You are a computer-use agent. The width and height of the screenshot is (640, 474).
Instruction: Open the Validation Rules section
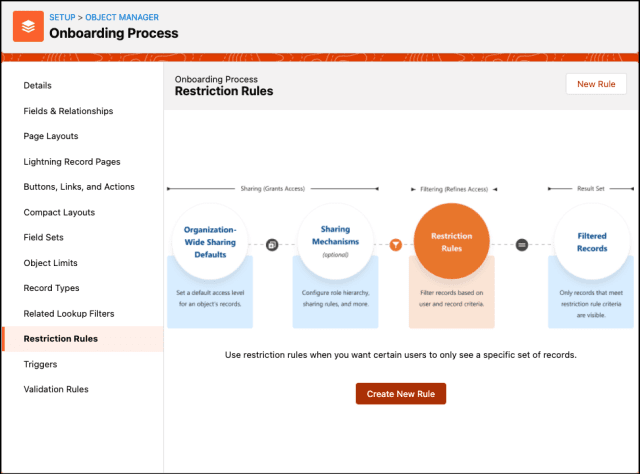(x=56, y=389)
